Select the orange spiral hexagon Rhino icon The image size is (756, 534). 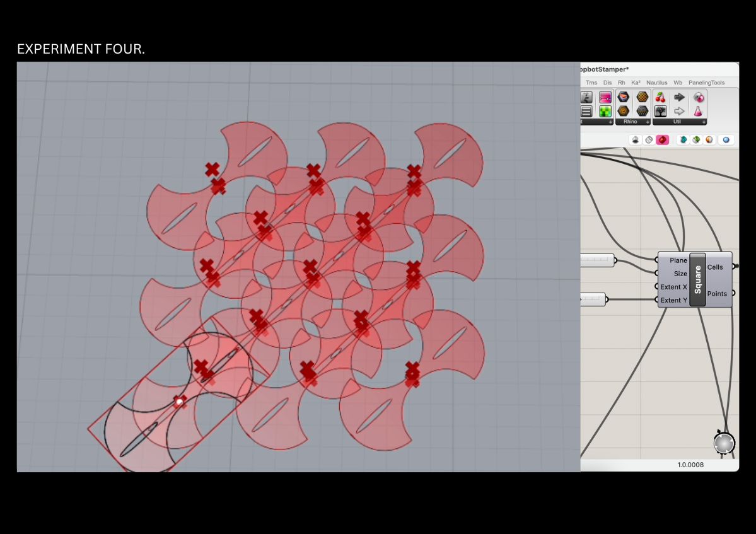pyautogui.click(x=624, y=112)
